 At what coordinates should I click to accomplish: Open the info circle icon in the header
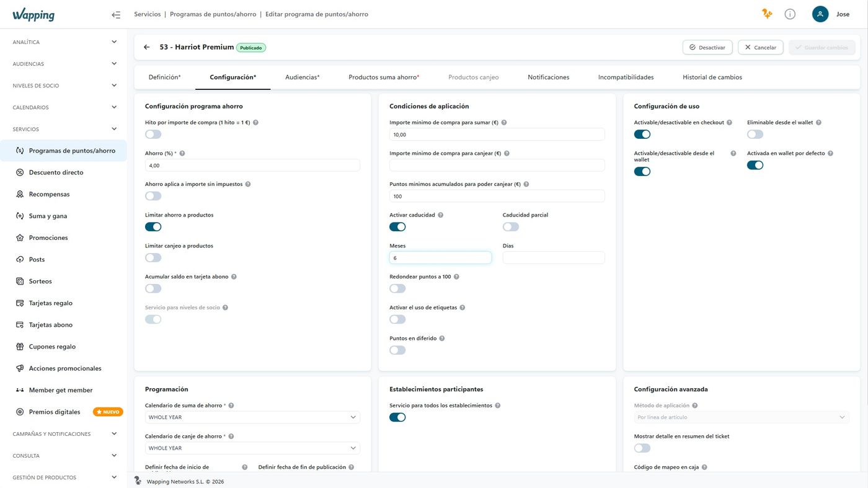(790, 14)
